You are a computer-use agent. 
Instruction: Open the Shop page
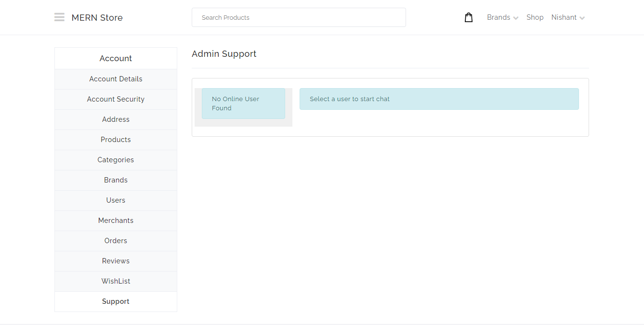535,17
